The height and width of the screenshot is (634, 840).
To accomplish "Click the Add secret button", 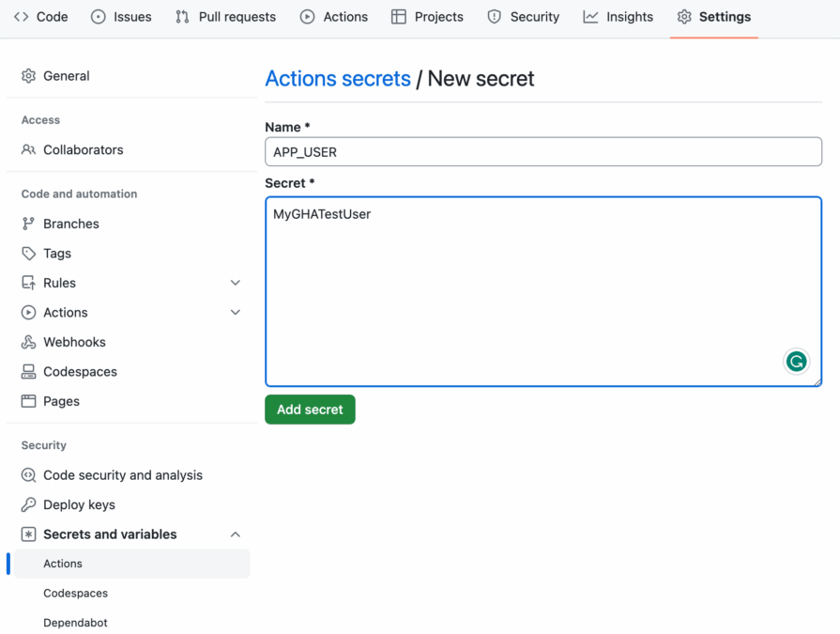I will [310, 409].
